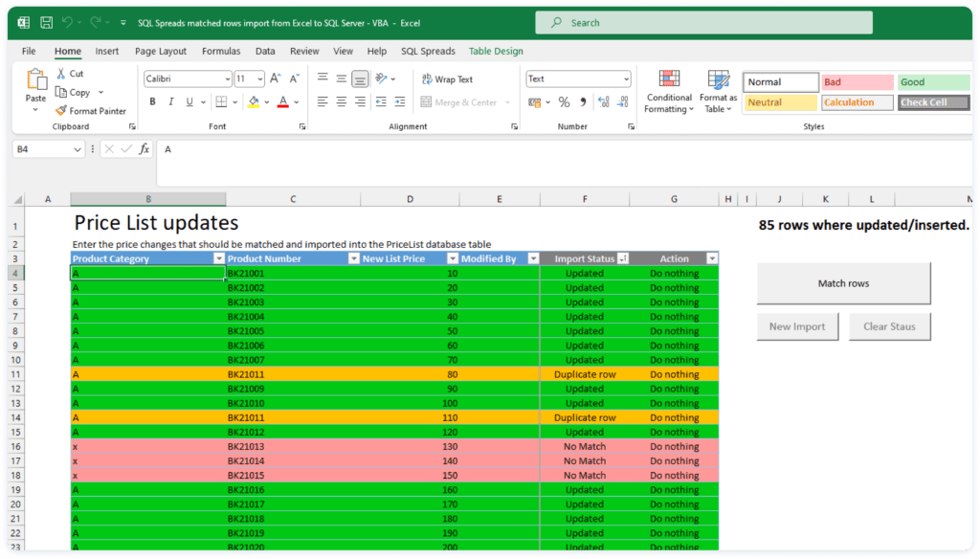Open Conditional Formatting menu

[669, 91]
